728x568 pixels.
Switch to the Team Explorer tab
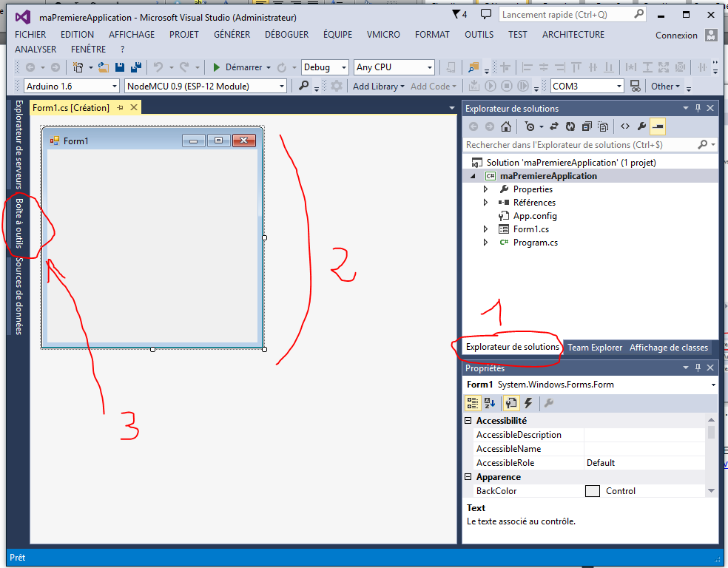pos(595,348)
